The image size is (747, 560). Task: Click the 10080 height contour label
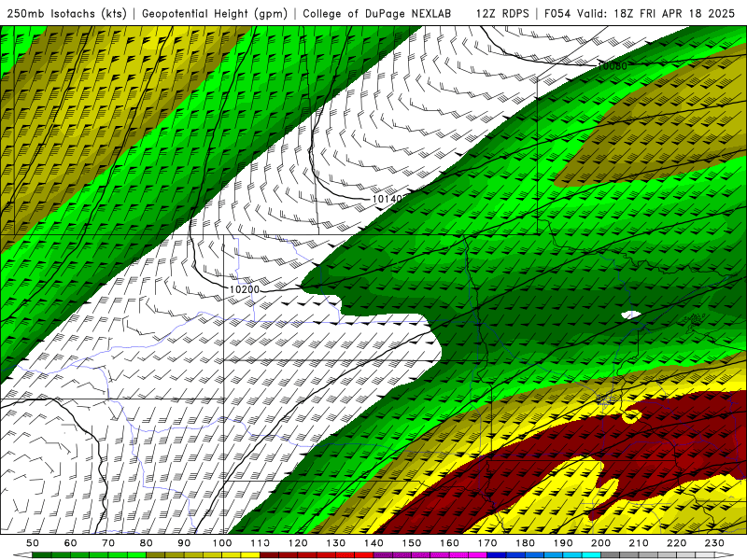coord(613,66)
